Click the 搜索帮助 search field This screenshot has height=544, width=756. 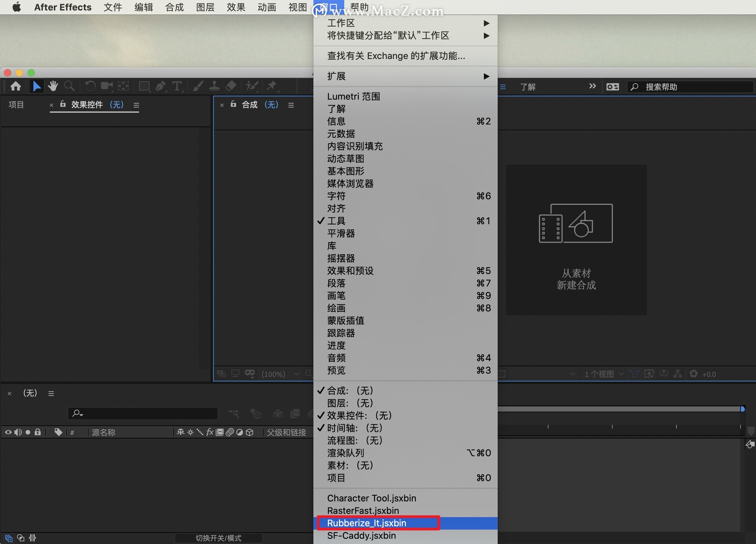tap(690, 87)
